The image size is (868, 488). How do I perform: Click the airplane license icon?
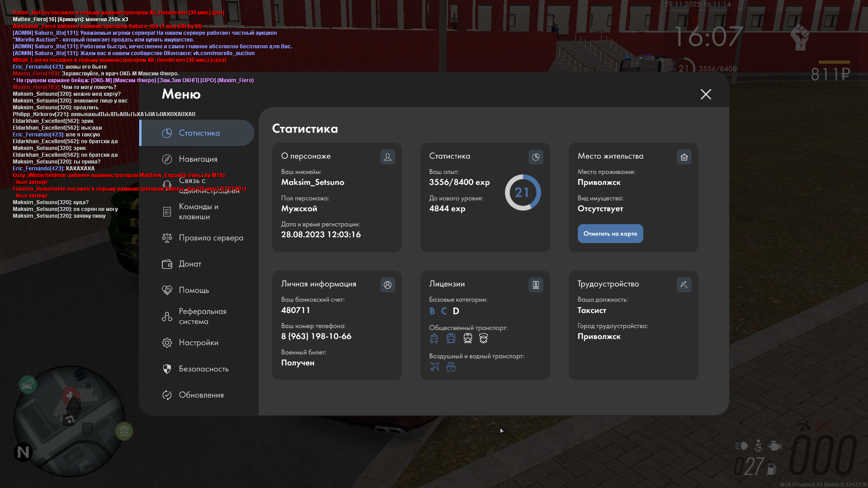[x=434, y=367]
